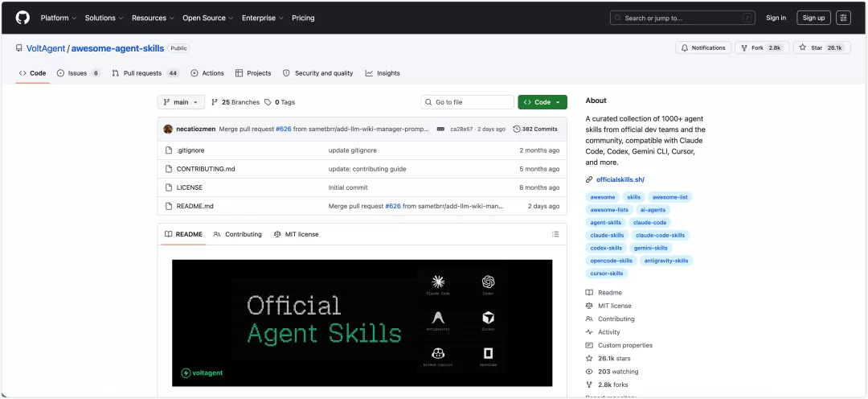Open the officialskills.sh website link

pos(620,179)
